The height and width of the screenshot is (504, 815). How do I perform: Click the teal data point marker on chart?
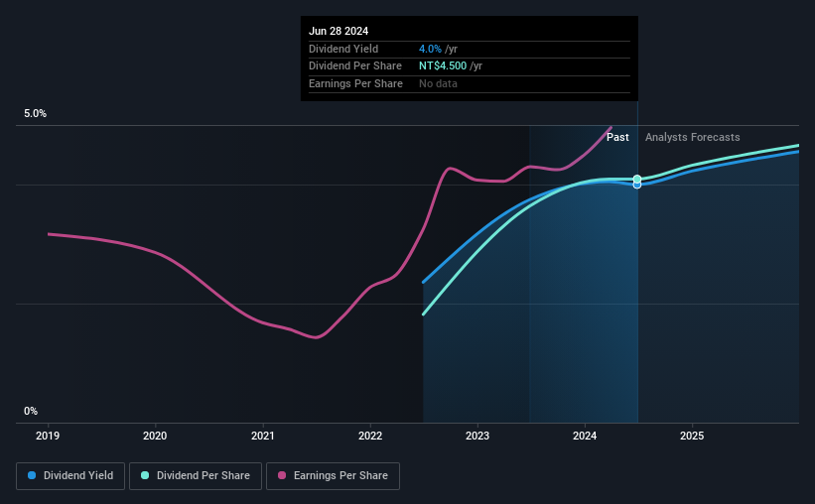pyautogui.click(x=637, y=179)
